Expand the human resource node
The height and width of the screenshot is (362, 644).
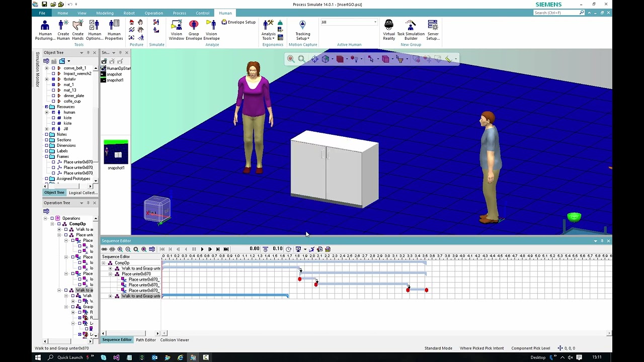coord(47,112)
